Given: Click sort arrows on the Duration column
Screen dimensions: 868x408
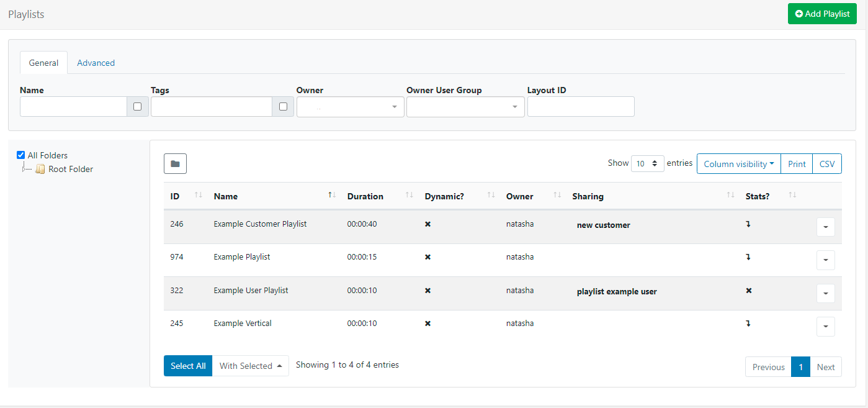Looking at the screenshot, I should coord(409,196).
